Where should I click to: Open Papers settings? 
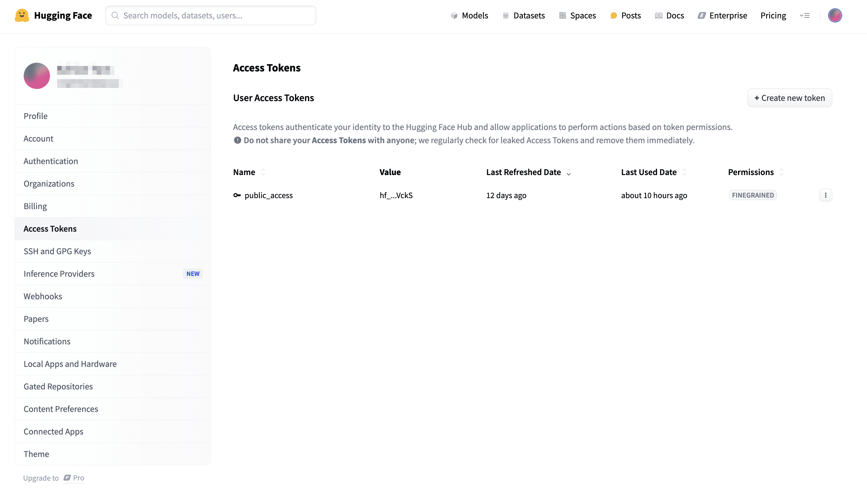tap(112, 319)
